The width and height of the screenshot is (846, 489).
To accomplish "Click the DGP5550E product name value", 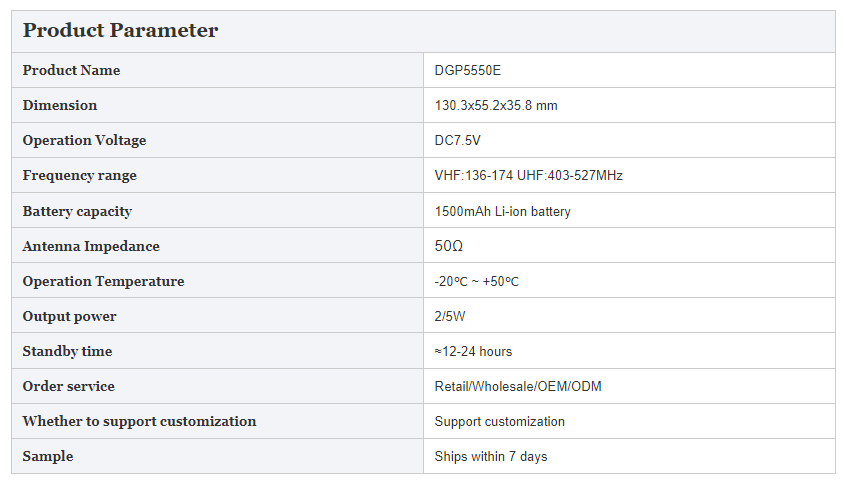I will point(468,71).
